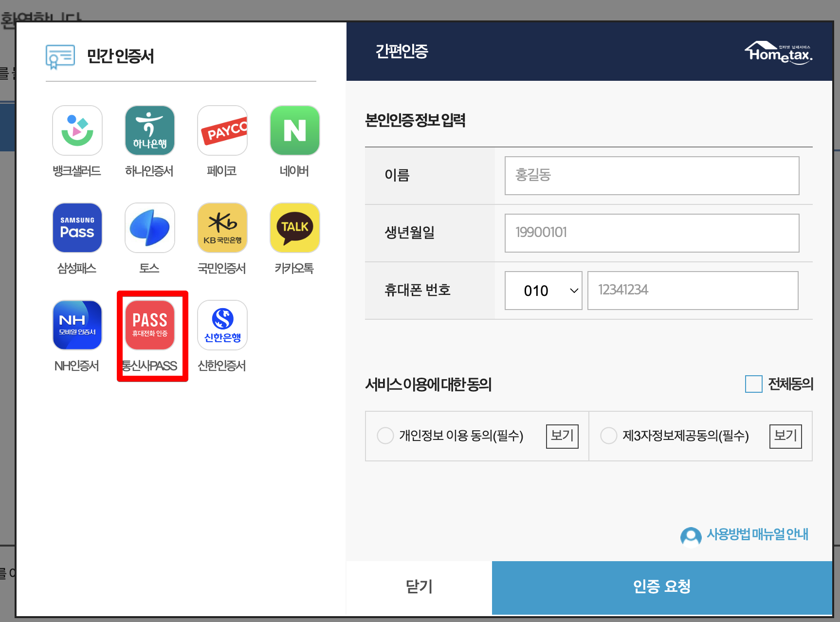The height and width of the screenshot is (622, 840).
Task: Click the 신한인증서 text label
Action: coord(222,366)
